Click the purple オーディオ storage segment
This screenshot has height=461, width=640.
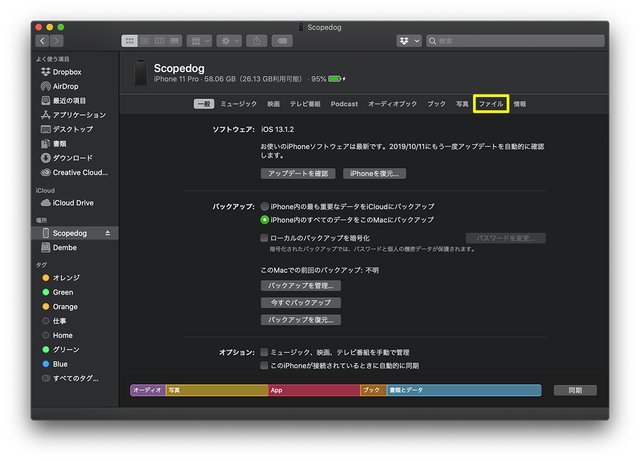148,390
